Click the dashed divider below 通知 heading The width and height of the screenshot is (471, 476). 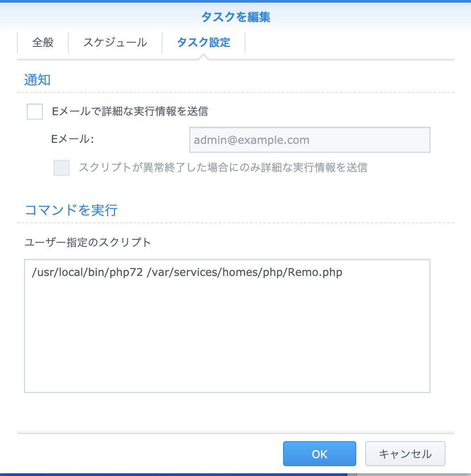coord(236,92)
